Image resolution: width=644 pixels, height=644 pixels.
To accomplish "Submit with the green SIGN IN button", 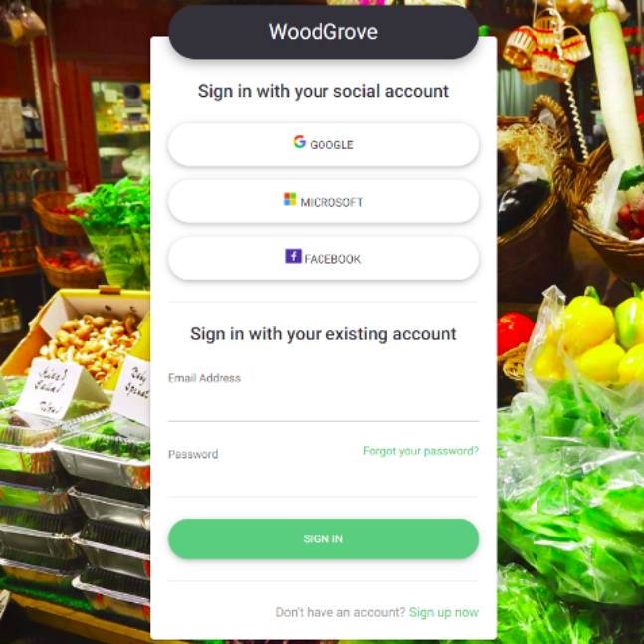I will click(x=323, y=538).
